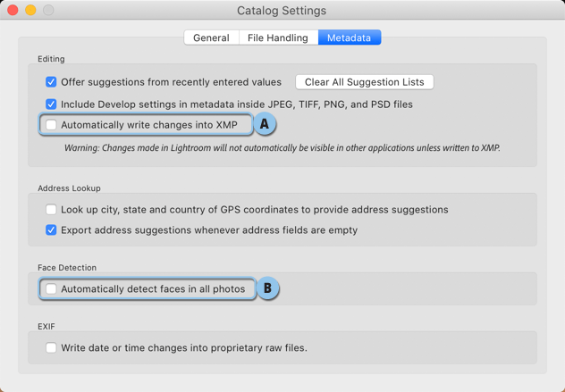Viewport: 565px width, 392px height.
Task: Switch to the General tab
Action: [x=211, y=38]
